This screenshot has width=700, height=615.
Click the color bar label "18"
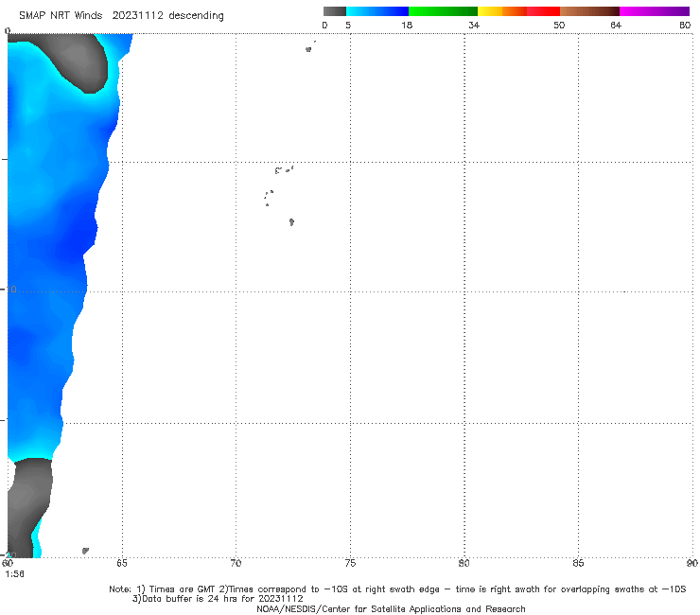[407, 26]
